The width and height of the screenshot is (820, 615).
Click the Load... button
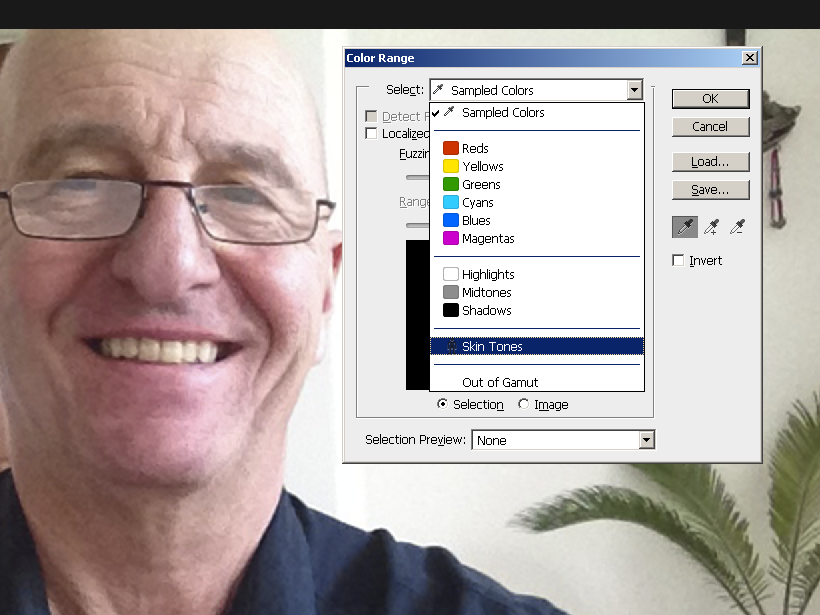point(710,162)
